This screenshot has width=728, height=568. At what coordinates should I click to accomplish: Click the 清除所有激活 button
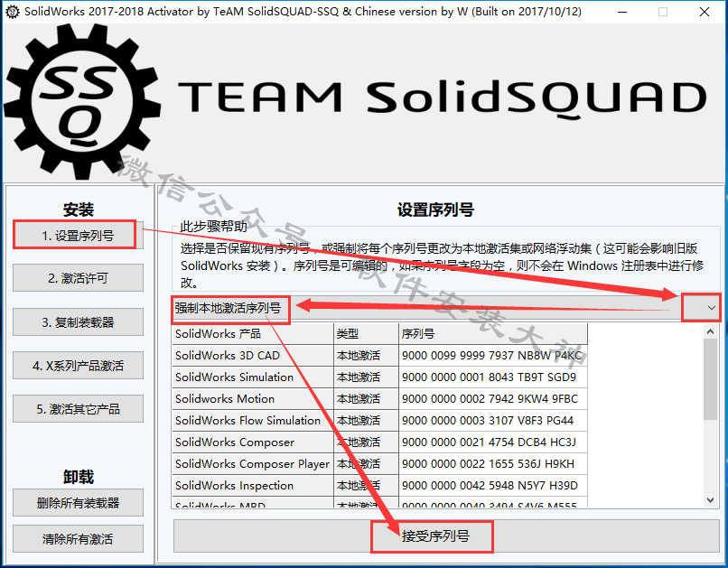pyautogui.click(x=78, y=539)
